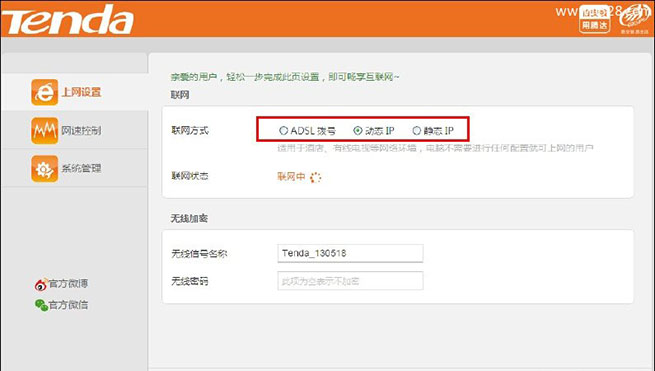The image size is (655, 371).
Task: Click the 无线密码 input field
Action: coord(350,281)
